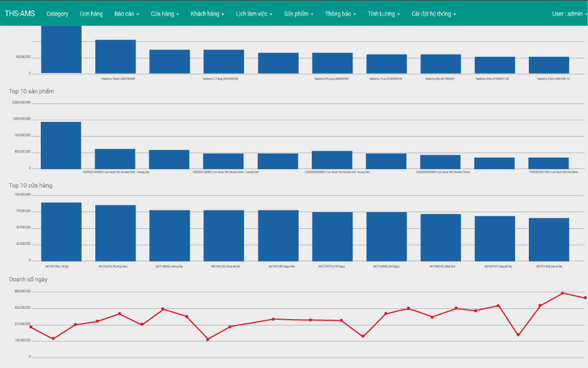The height and width of the screenshot is (368, 588).
Task: Click the User : admin label
Action: (567, 13)
